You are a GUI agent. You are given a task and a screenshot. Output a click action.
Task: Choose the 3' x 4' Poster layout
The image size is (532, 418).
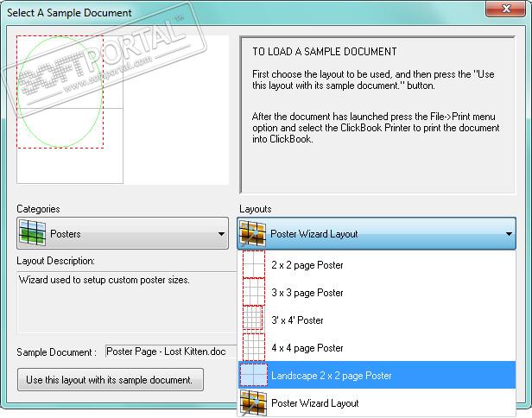pos(377,320)
